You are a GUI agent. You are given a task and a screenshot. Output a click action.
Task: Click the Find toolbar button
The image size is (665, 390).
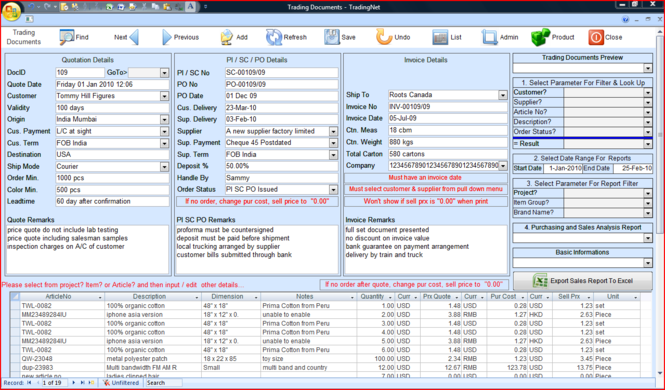coord(74,37)
